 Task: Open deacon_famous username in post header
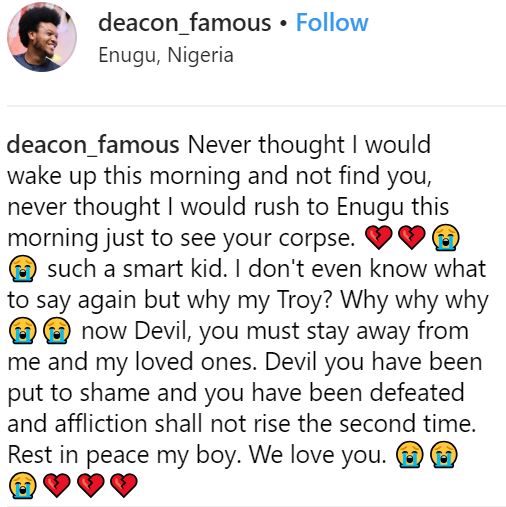(x=185, y=23)
